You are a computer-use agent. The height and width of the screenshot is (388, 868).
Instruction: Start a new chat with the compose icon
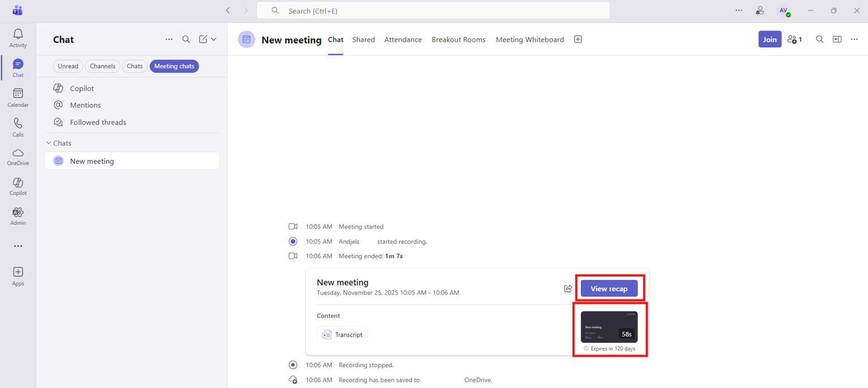coord(203,39)
